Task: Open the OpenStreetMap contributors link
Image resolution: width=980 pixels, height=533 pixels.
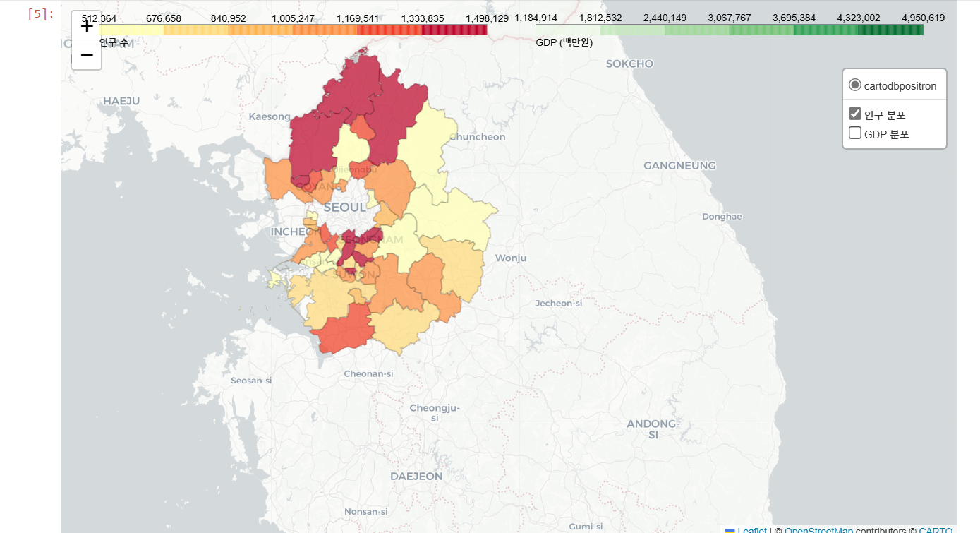Action: click(x=818, y=530)
